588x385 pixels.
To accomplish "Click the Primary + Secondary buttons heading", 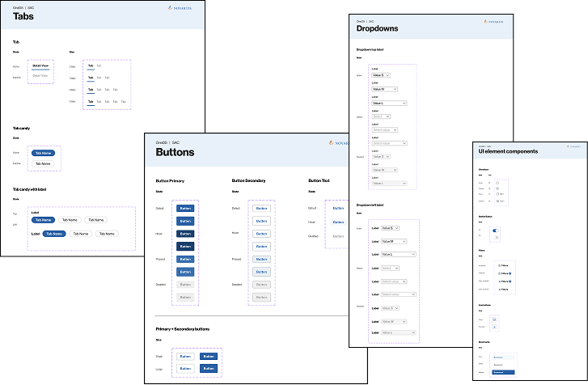I will click(x=183, y=329).
